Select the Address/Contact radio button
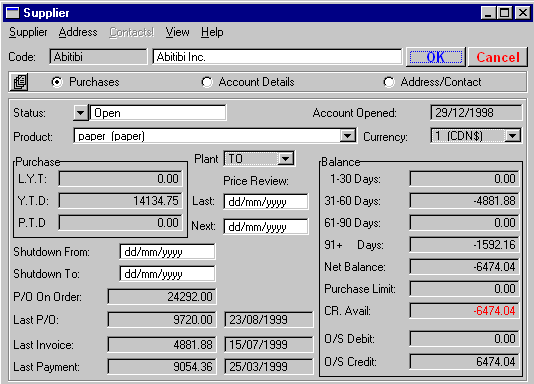This screenshot has width=534, height=384. tap(389, 82)
